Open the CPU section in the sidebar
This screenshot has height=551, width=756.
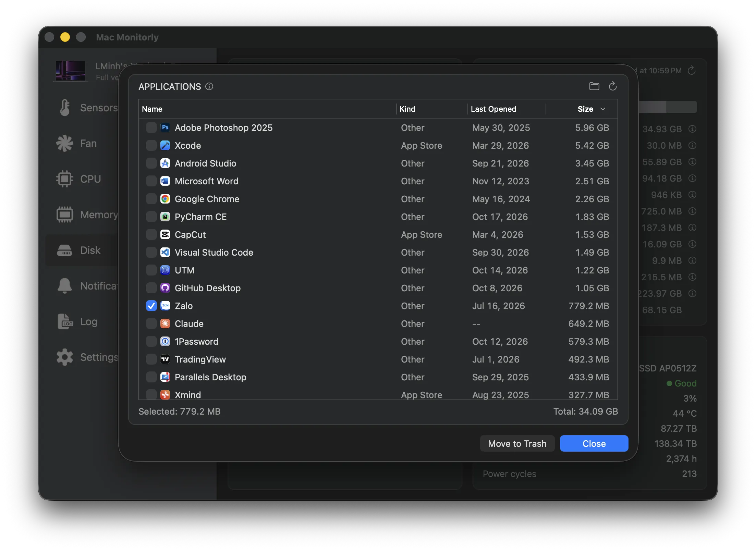pos(82,179)
